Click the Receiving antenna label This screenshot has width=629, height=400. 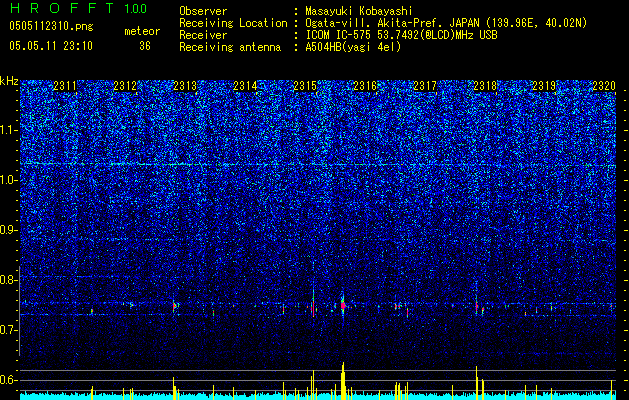coord(230,47)
